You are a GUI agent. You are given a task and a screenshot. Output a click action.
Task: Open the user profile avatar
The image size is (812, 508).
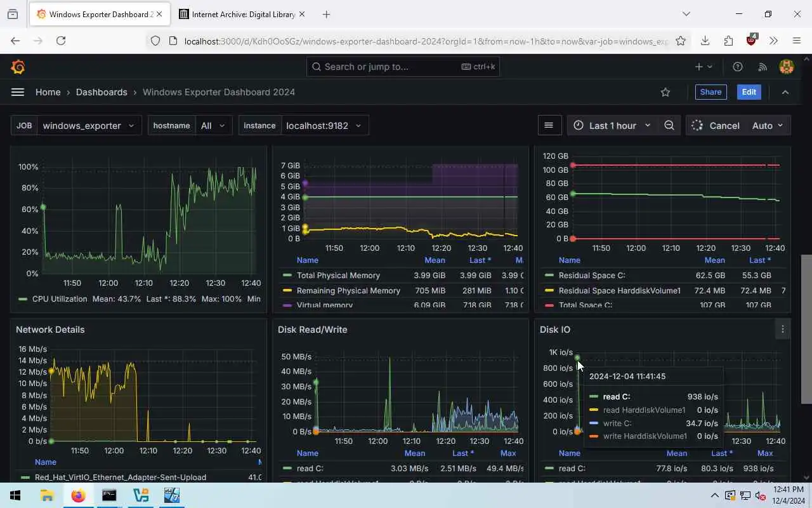787,67
